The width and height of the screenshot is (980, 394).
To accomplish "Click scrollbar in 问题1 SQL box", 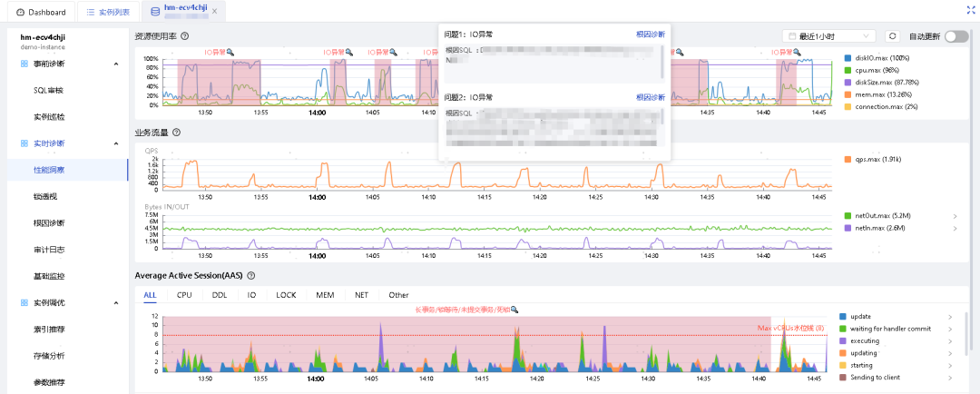I will click(663, 62).
